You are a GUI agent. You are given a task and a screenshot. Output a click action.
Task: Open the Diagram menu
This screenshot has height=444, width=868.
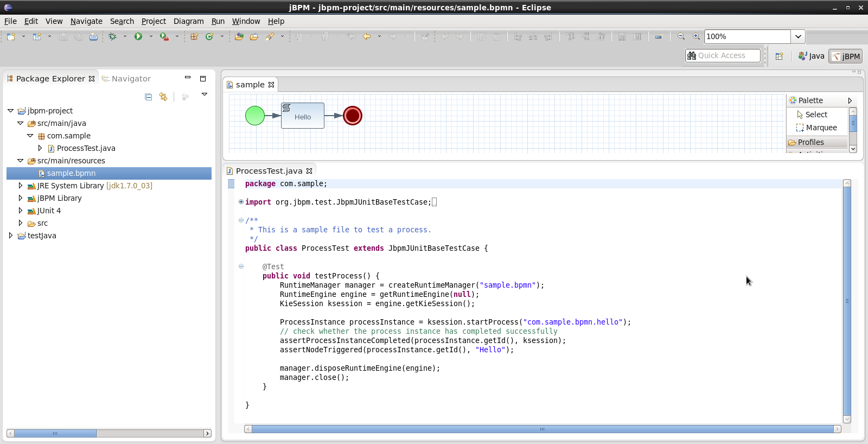coord(188,21)
